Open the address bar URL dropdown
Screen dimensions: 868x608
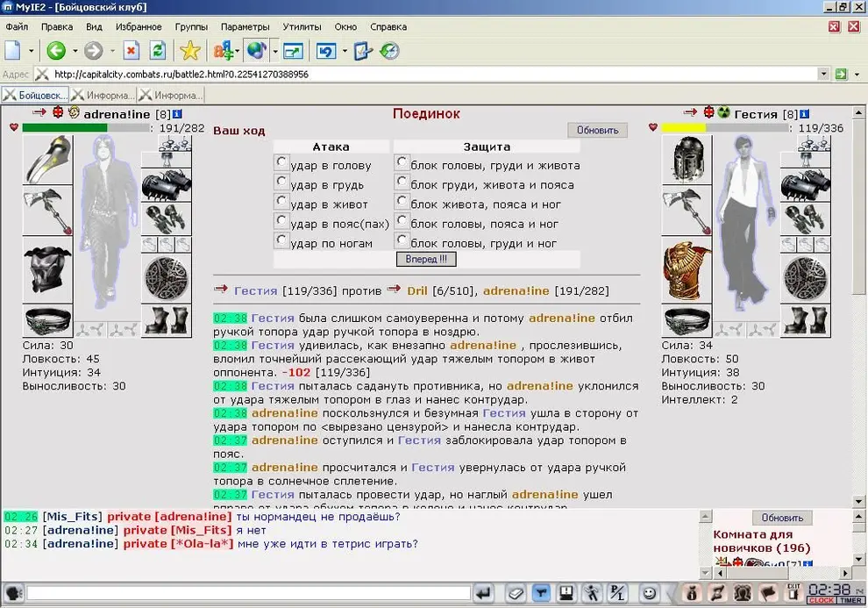coord(823,75)
